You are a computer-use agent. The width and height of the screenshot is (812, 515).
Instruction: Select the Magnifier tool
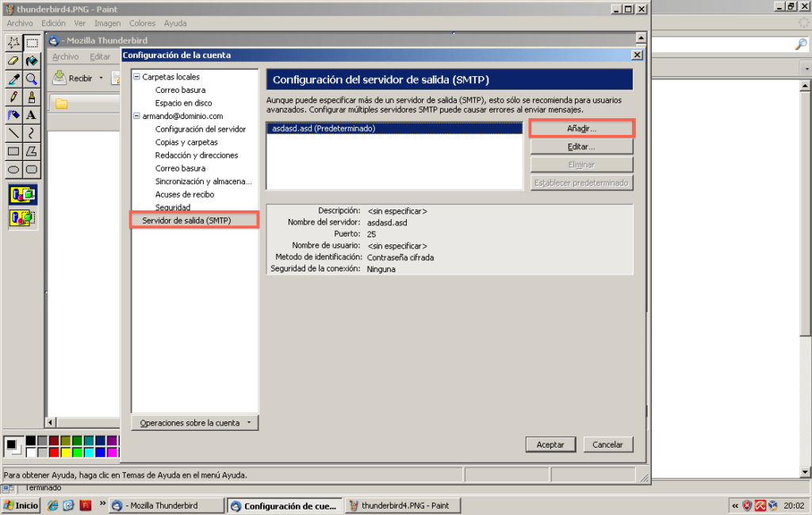point(32,79)
